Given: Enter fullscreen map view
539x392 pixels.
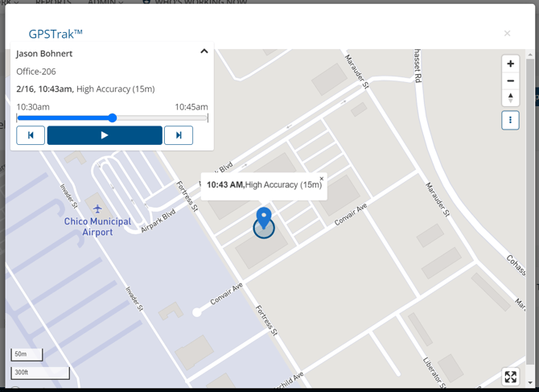Looking at the screenshot, I should pyautogui.click(x=510, y=377).
